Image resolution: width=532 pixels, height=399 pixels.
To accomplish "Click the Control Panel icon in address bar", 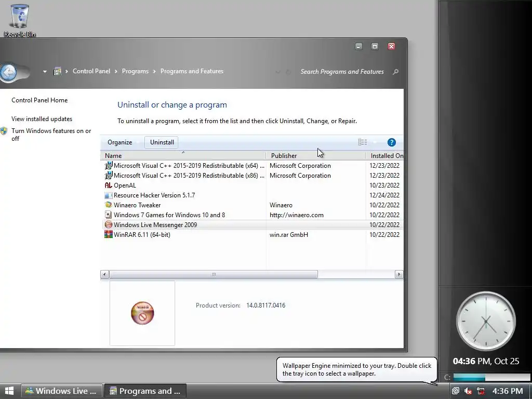I will [x=57, y=71].
